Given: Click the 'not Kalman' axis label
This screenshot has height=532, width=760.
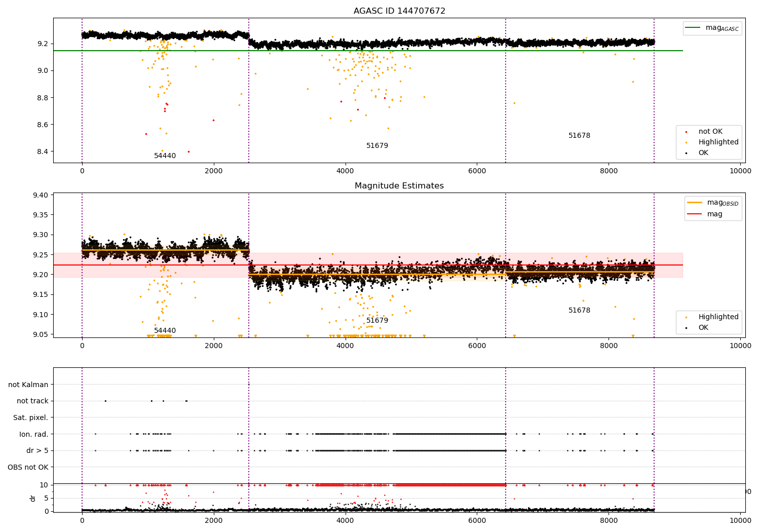Looking at the screenshot, I should click(28, 385).
